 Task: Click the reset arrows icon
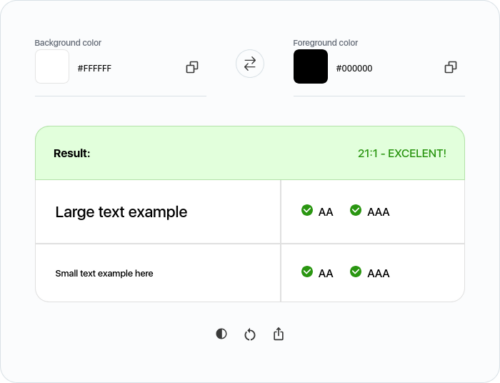(x=250, y=334)
